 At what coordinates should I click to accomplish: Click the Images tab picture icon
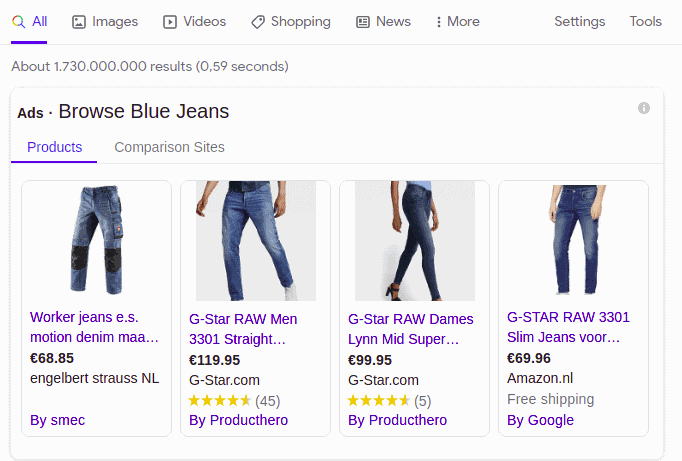[79, 22]
